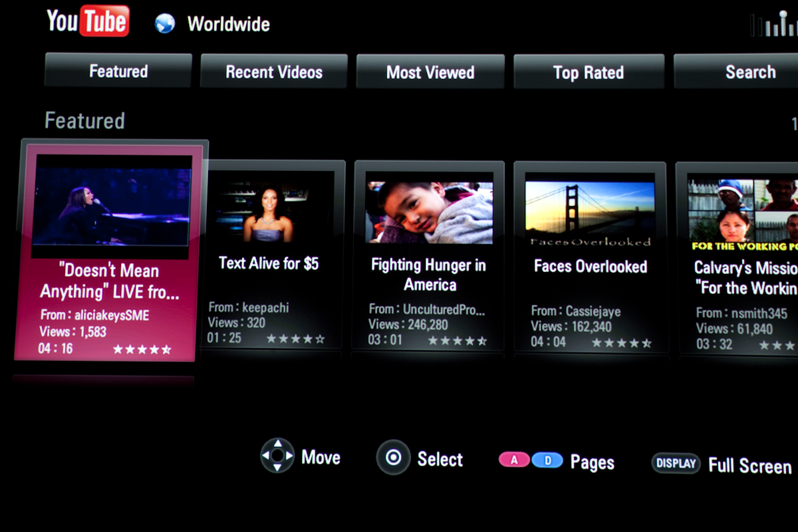
Task: Click star rating on Fighting Hunger card
Action: [x=458, y=340]
